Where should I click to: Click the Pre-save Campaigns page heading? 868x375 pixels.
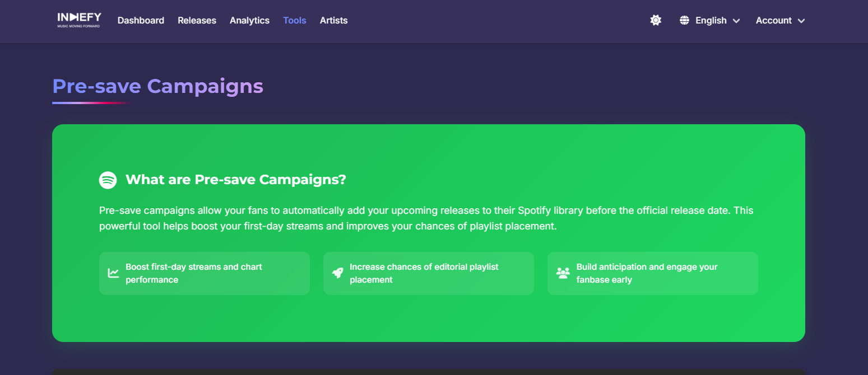click(x=157, y=86)
